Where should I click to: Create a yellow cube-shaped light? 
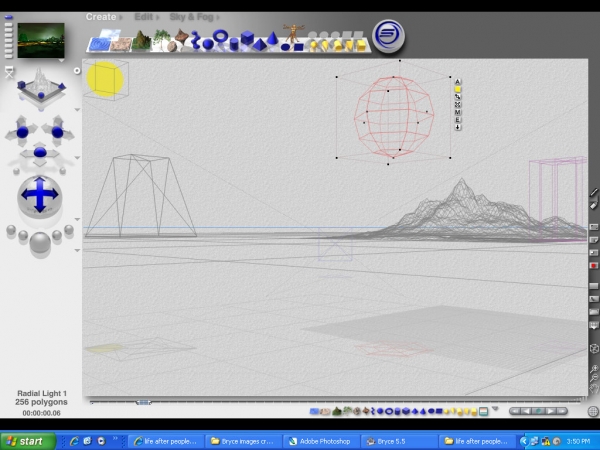click(x=361, y=45)
